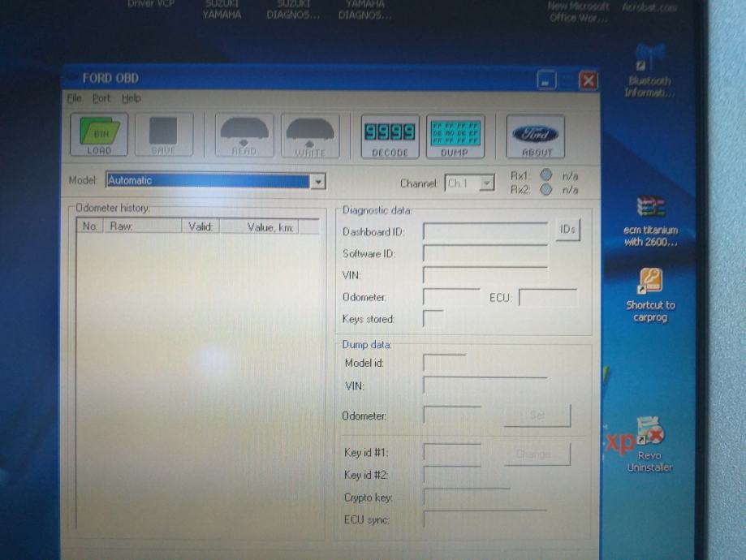Select the Revo Uninstaller desktop icon

[x=649, y=445]
